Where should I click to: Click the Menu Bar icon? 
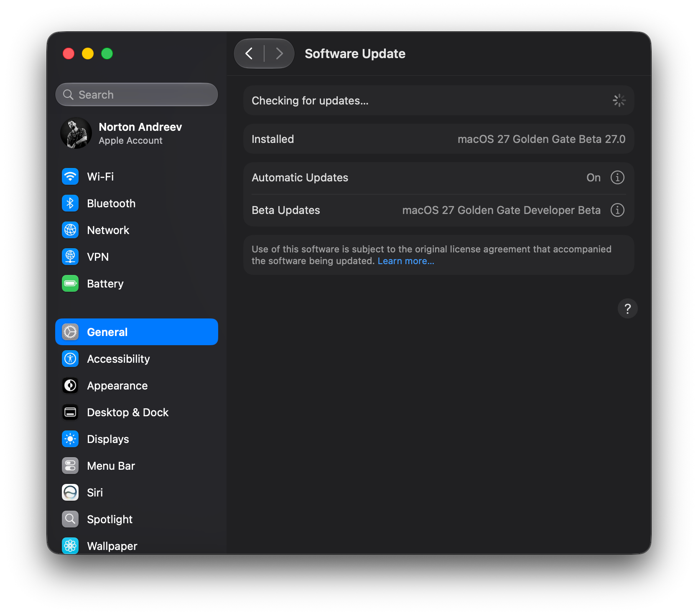click(x=70, y=466)
